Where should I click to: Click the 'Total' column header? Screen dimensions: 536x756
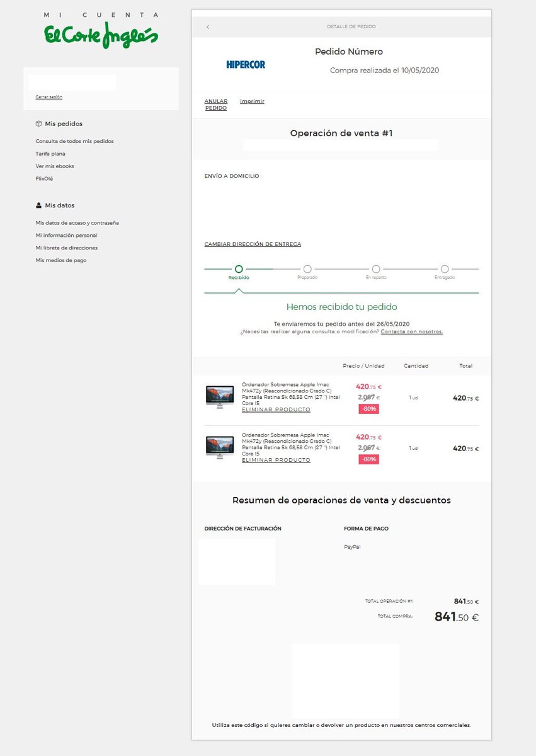click(465, 366)
